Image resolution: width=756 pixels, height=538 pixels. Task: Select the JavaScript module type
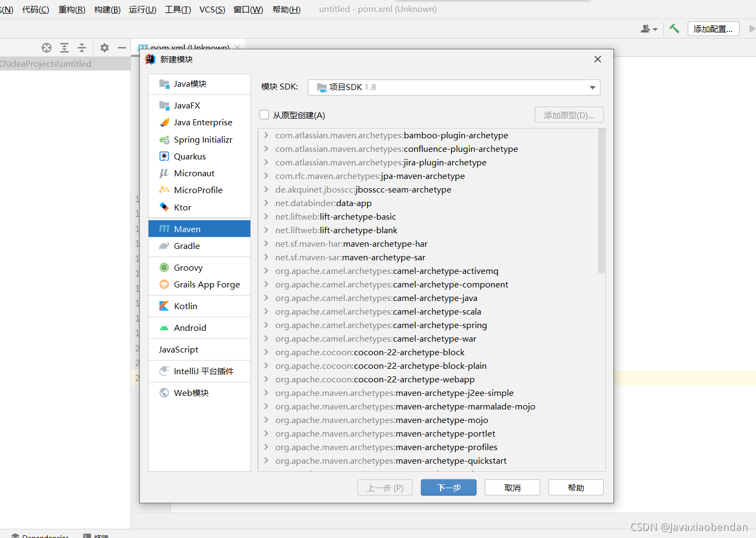point(199,349)
